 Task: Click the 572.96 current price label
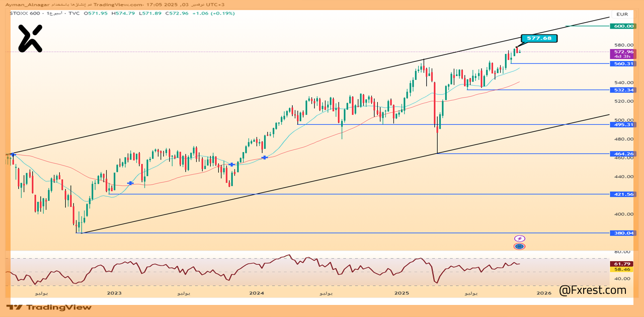pos(622,52)
